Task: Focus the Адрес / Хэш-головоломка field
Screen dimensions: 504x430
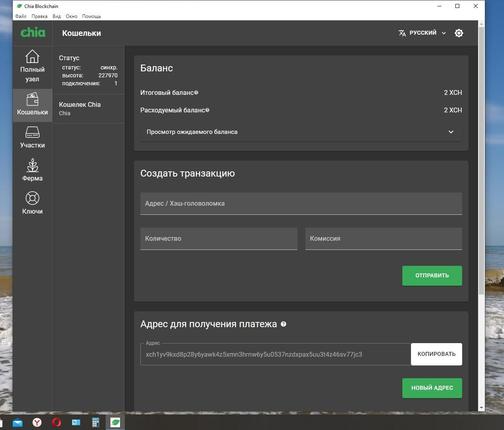Action: click(301, 204)
